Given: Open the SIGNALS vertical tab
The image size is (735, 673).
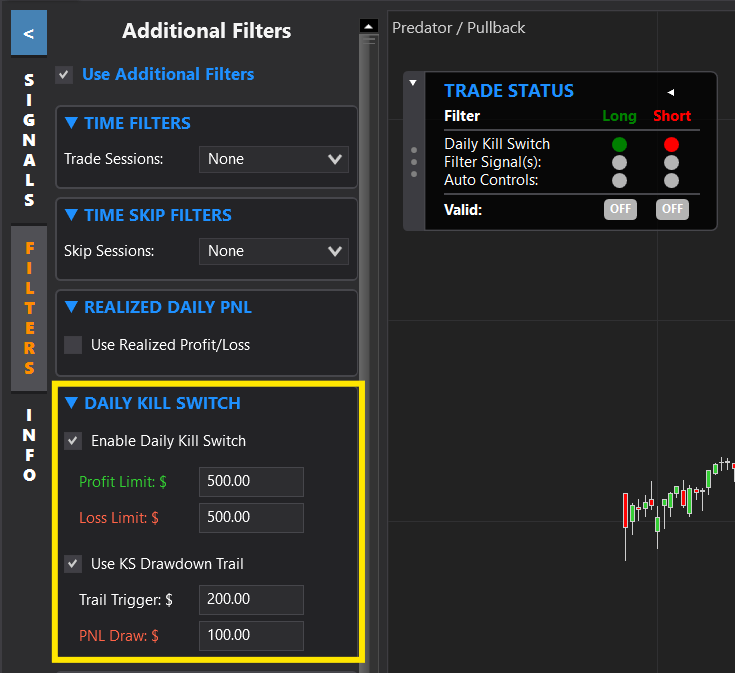Looking at the screenshot, I should 29,140.
